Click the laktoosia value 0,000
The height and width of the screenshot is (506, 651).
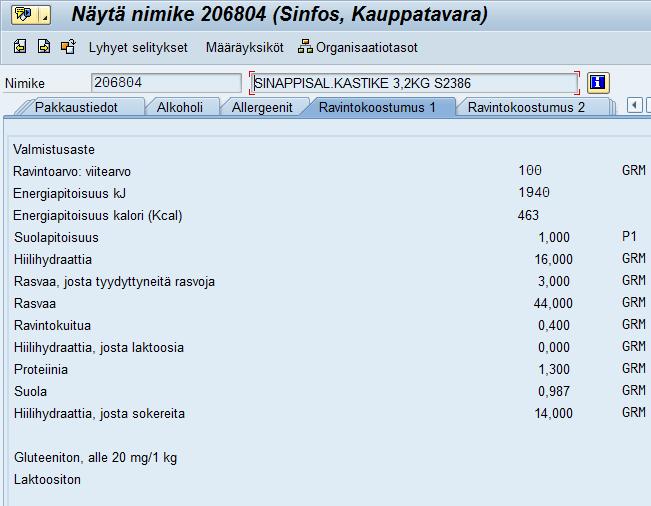pyautogui.click(x=554, y=347)
